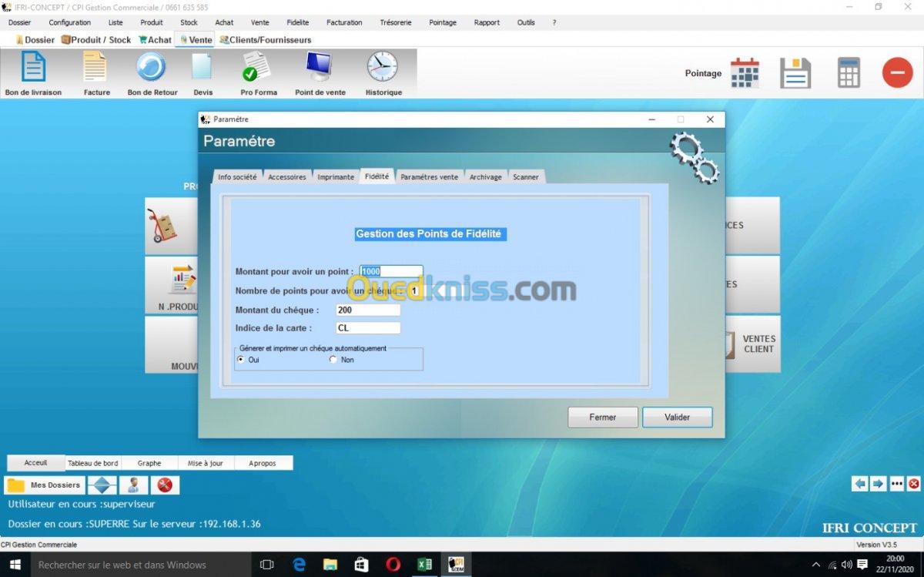Click the Montant du chéque field
Image resolution: width=924 pixels, height=577 pixels.
[368, 310]
